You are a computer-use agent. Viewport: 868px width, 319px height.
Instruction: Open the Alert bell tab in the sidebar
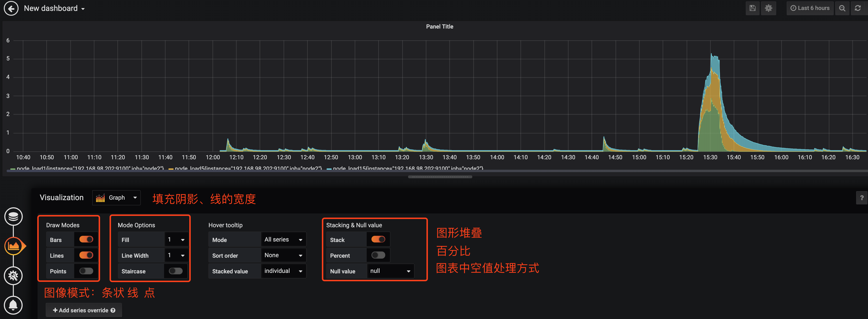[x=13, y=305]
